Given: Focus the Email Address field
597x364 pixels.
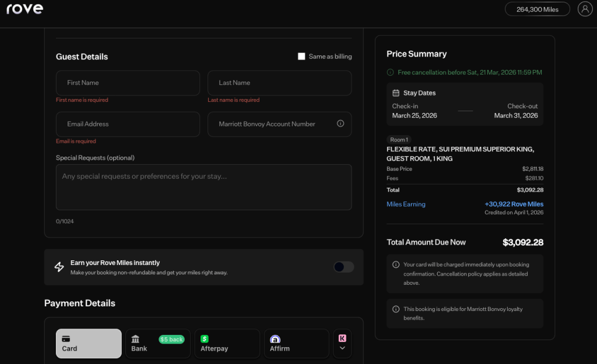Looking at the screenshot, I should click(128, 124).
